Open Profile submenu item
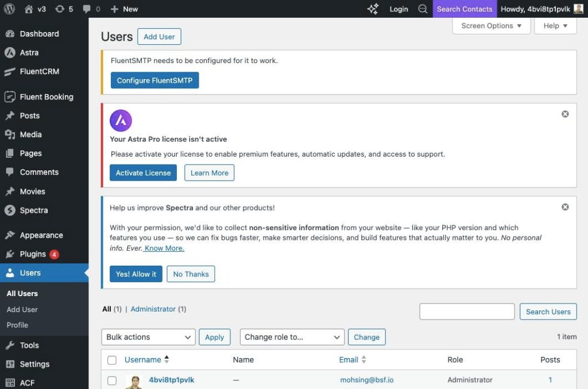Image resolution: width=588 pixels, height=389 pixels. click(17, 325)
